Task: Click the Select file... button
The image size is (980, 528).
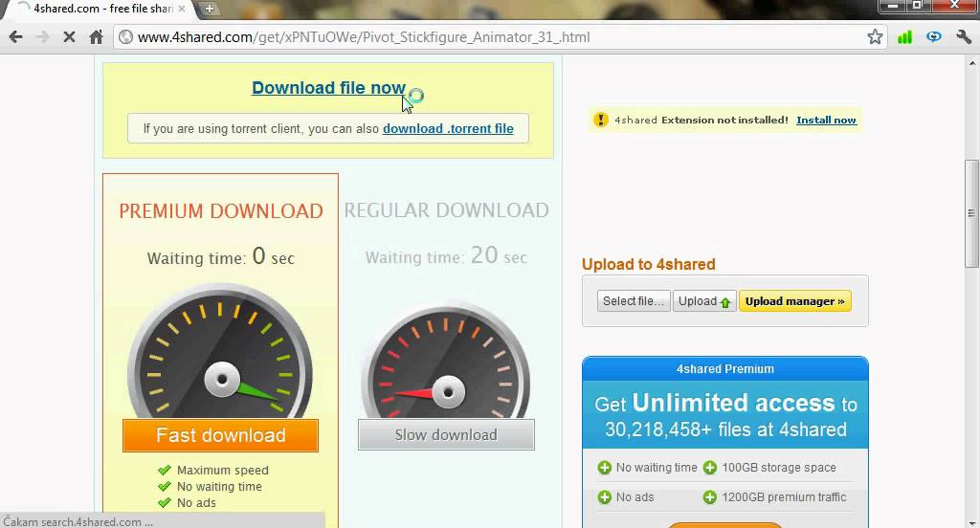Action: click(634, 301)
